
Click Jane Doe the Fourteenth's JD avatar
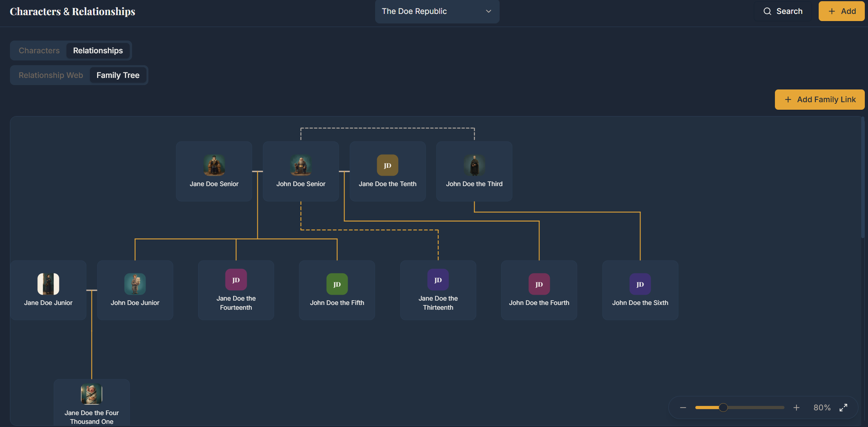(x=236, y=279)
